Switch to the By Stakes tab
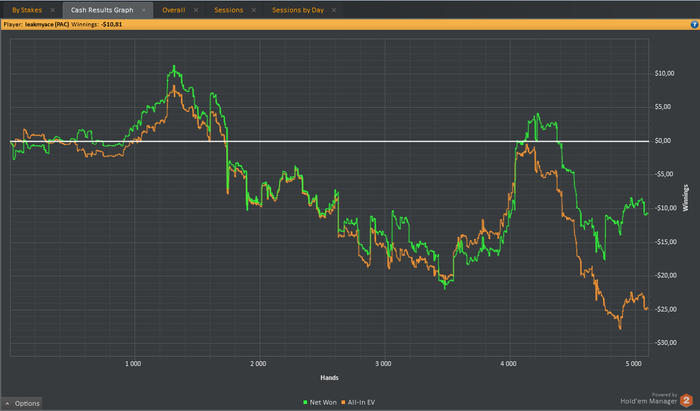The image size is (700, 411). click(x=27, y=10)
